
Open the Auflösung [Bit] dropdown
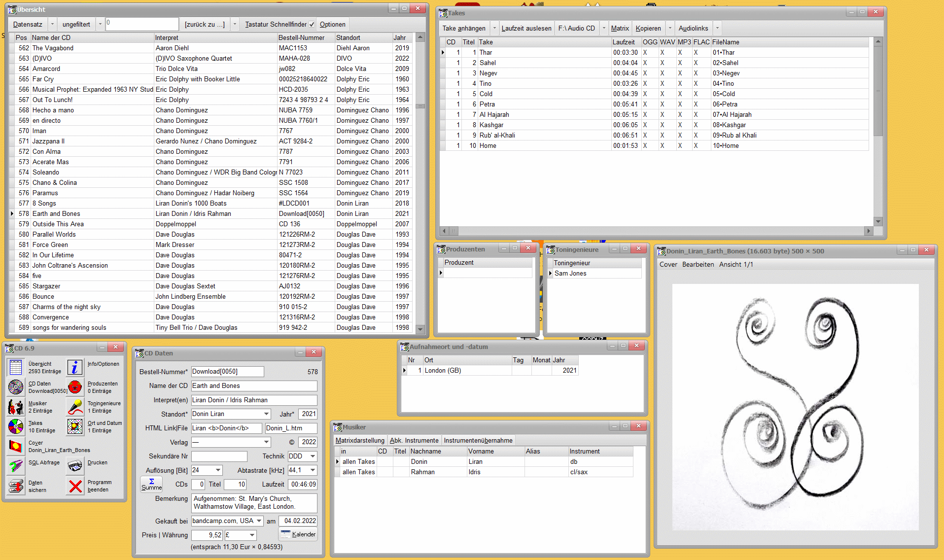tap(218, 470)
